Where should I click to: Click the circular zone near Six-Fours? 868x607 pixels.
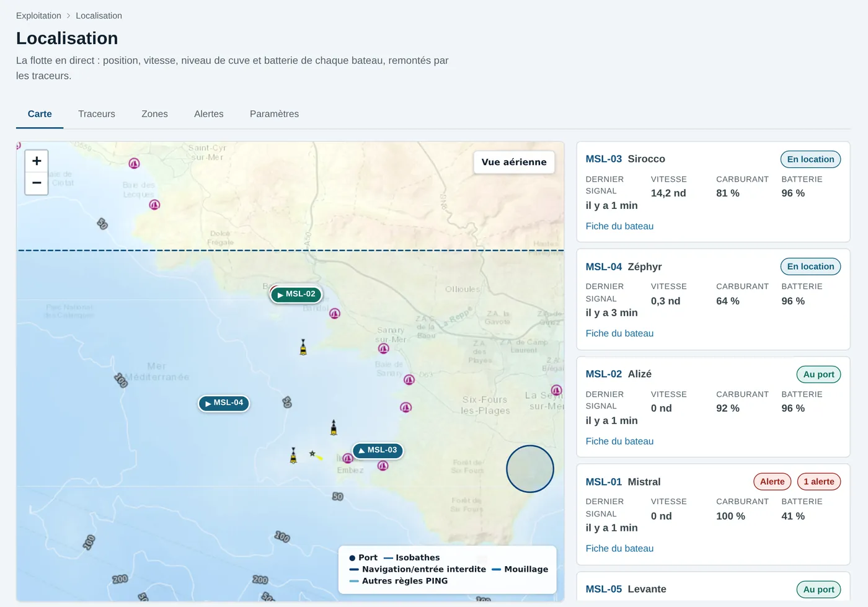coord(530,469)
